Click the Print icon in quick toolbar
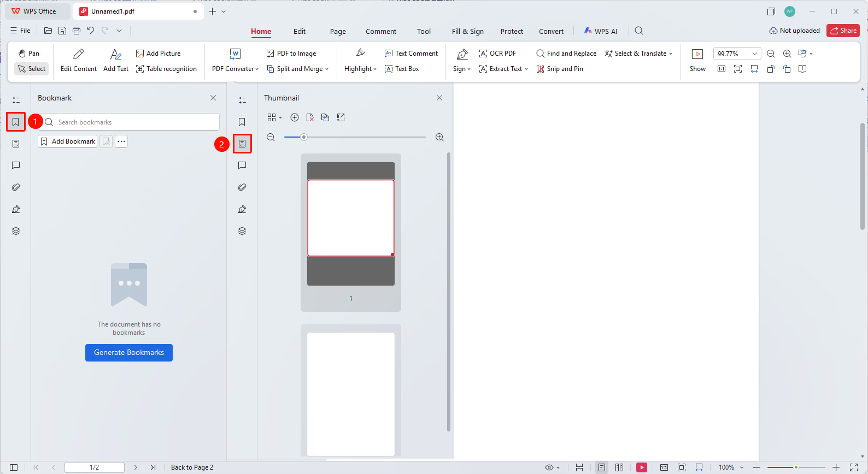The image size is (868, 474). 77,31
